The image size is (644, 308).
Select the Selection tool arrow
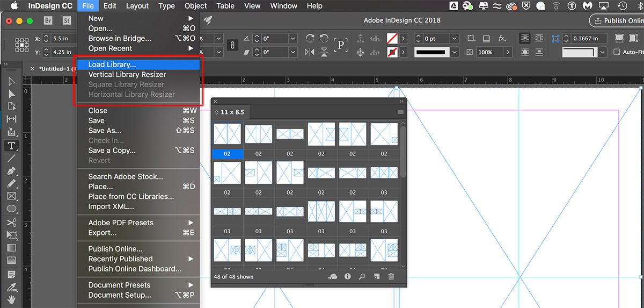(x=11, y=82)
